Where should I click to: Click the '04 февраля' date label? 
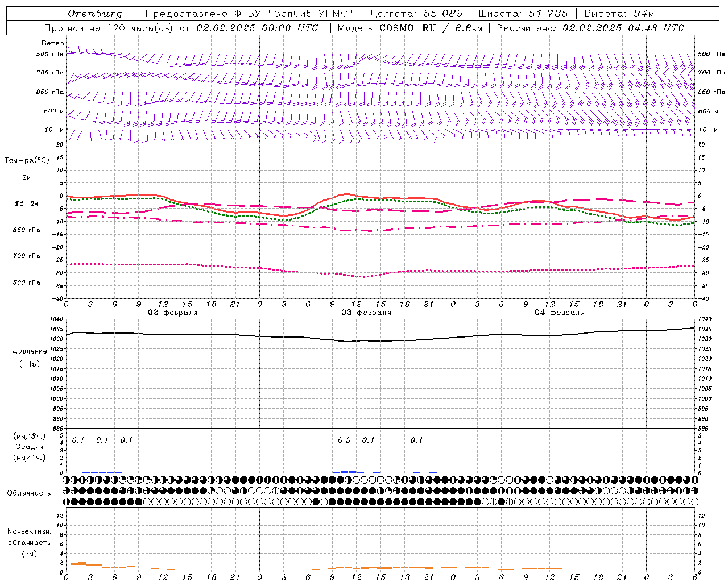560,313
